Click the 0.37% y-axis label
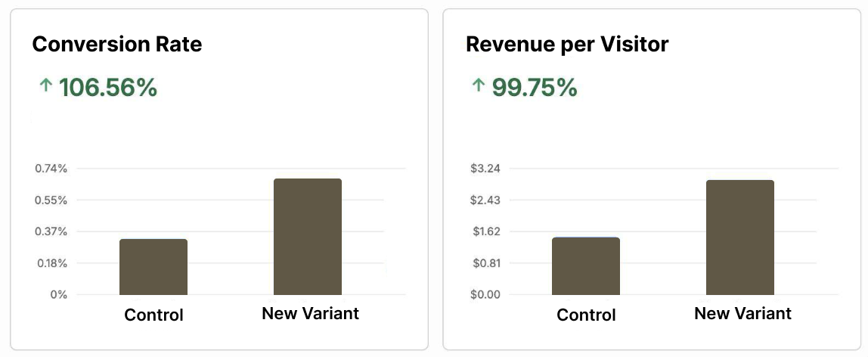 pyautogui.click(x=51, y=231)
